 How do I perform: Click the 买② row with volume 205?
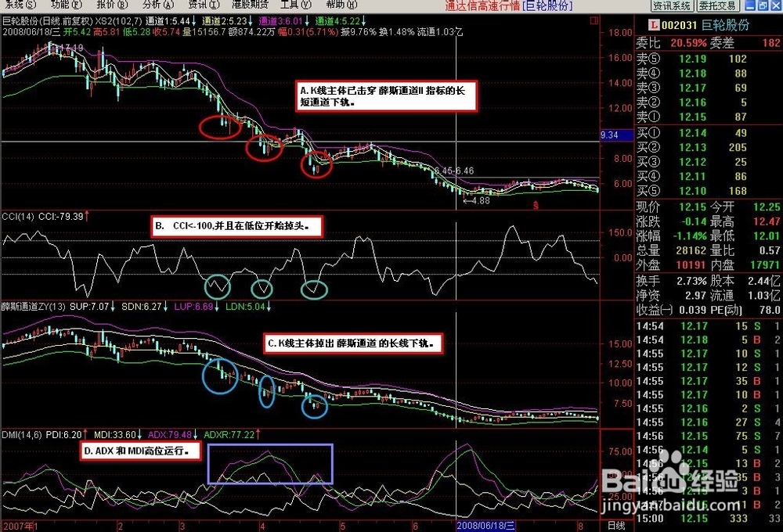pos(709,148)
